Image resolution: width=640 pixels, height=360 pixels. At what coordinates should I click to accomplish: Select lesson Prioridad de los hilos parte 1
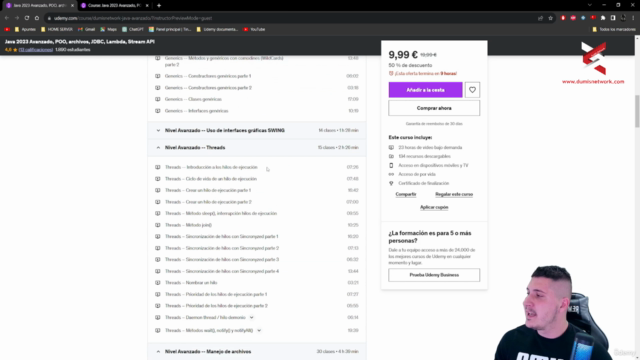[x=216, y=294]
